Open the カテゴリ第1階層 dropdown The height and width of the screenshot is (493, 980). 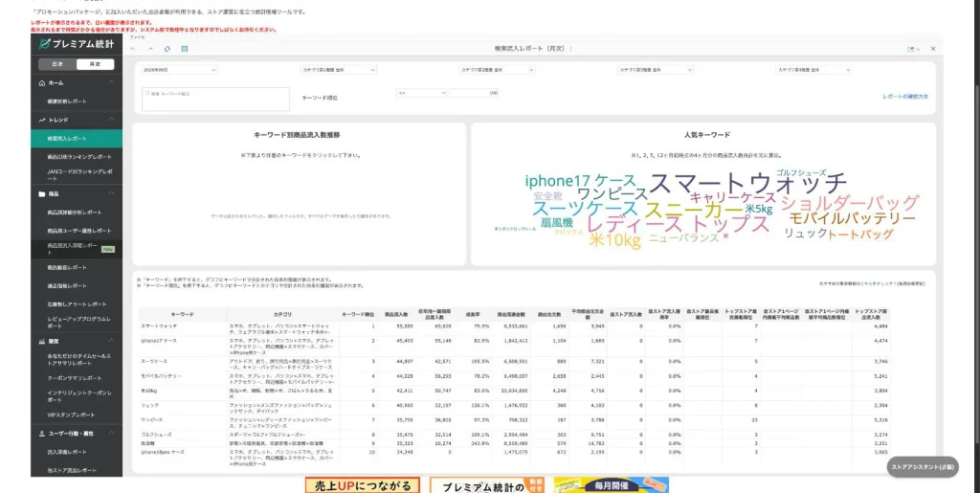point(339,70)
